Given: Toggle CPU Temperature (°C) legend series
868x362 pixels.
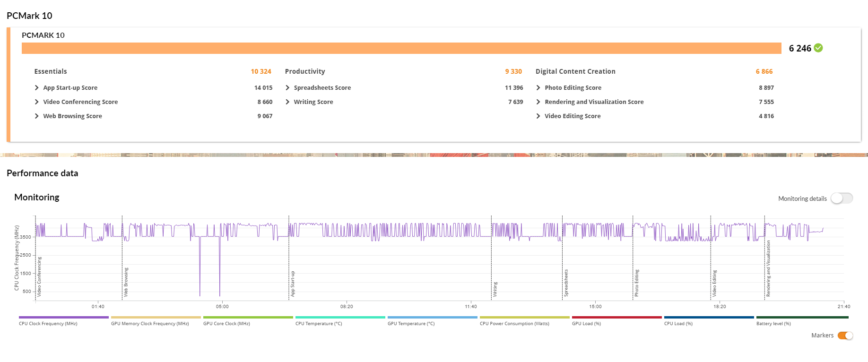Looking at the screenshot, I should tap(340, 321).
